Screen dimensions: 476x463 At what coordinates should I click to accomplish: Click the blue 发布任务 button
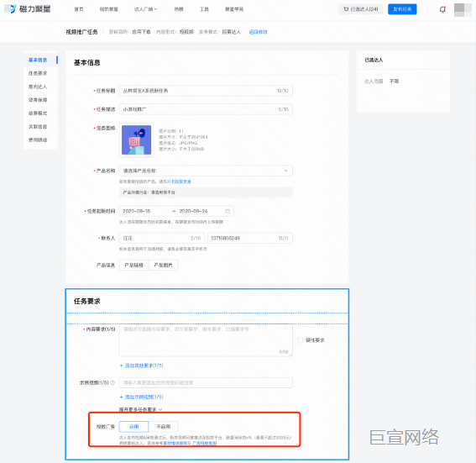[x=402, y=9]
